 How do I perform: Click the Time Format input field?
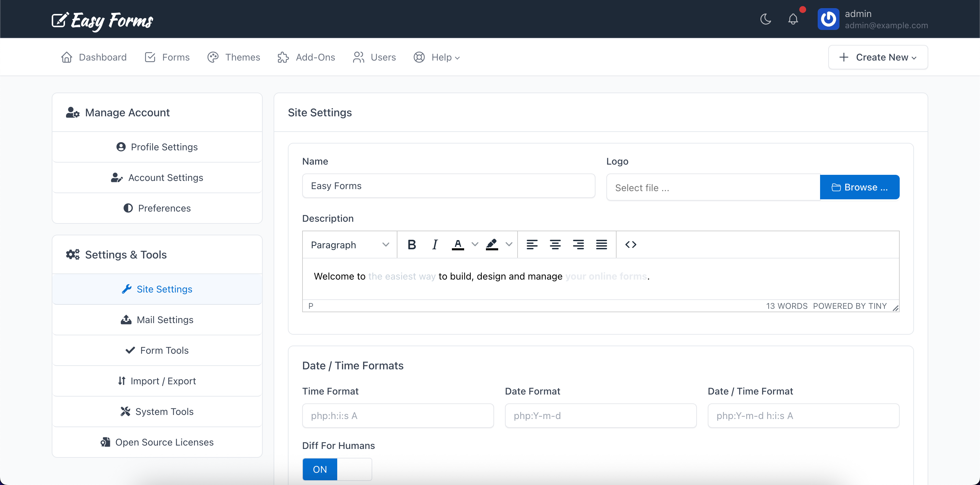(x=397, y=416)
